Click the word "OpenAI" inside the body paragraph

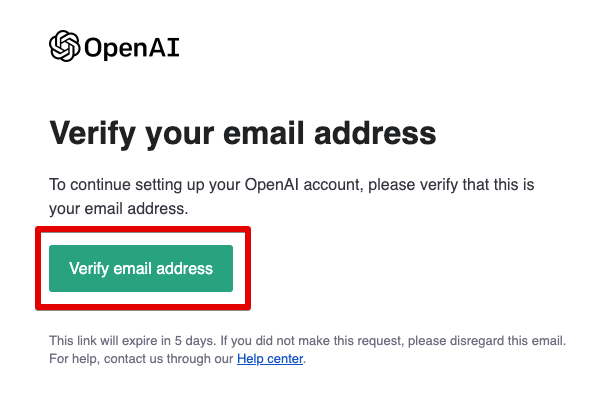271,184
